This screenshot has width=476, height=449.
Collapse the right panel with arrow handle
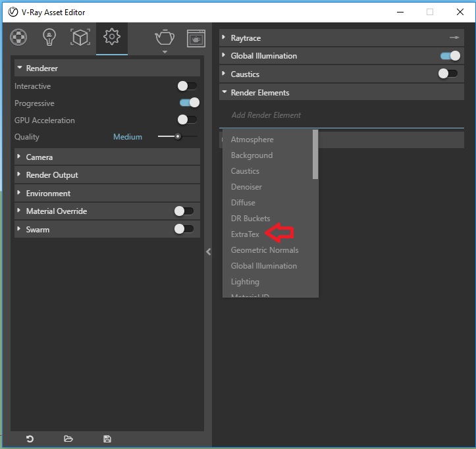pos(208,251)
